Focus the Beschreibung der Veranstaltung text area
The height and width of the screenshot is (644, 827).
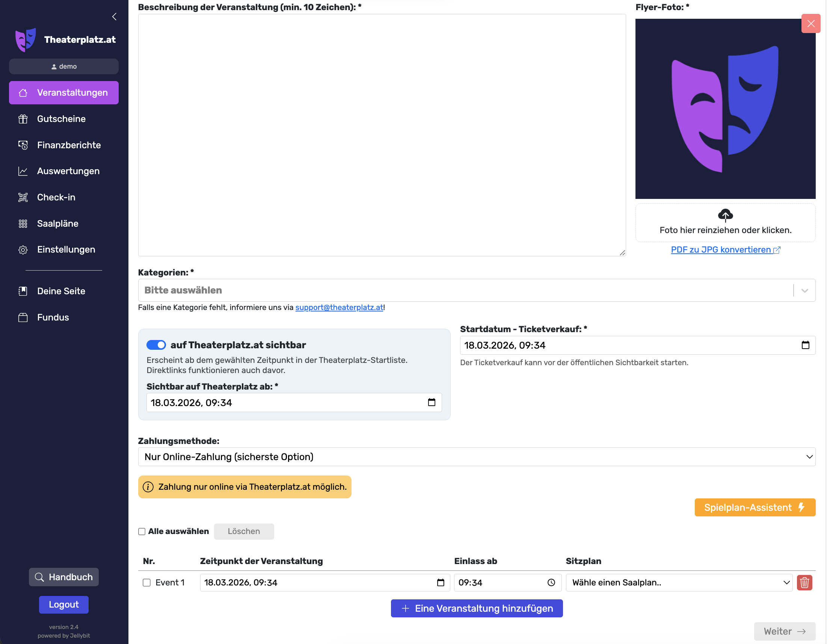381,135
